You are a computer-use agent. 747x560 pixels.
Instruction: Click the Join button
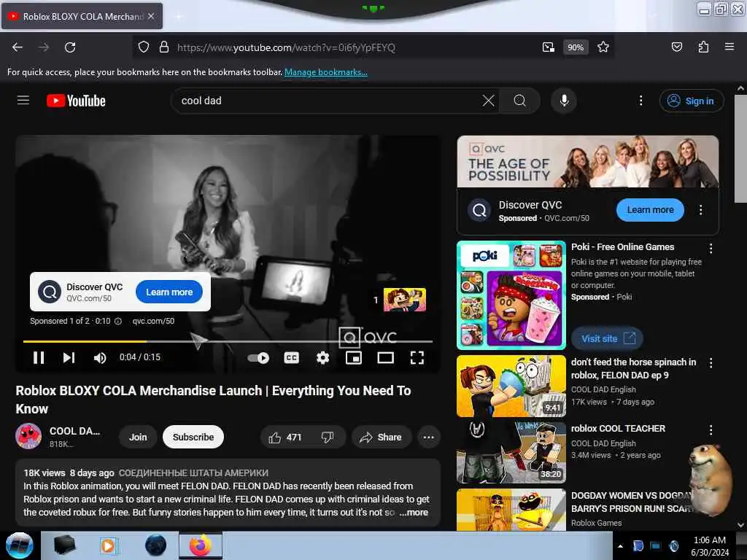click(x=138, y=437)
